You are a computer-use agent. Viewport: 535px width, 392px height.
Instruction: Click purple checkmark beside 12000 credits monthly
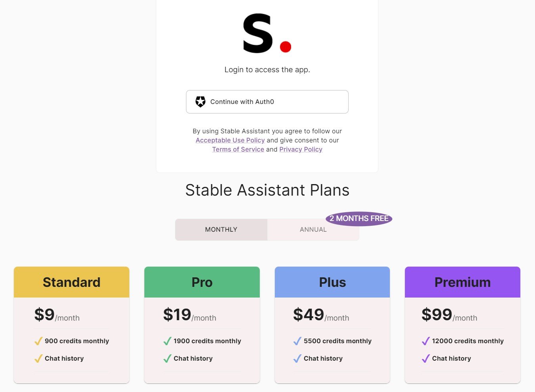tap(426, 341)
